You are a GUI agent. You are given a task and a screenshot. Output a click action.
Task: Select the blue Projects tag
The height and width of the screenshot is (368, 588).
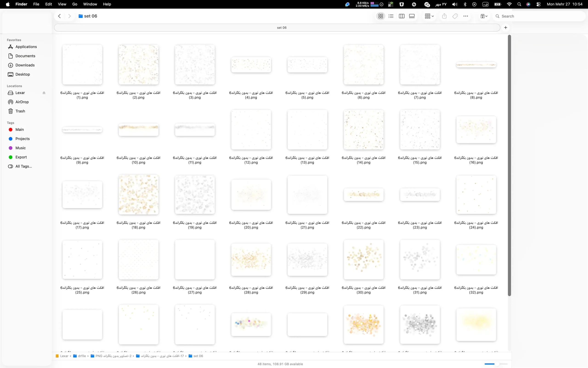tap(22, 139)
